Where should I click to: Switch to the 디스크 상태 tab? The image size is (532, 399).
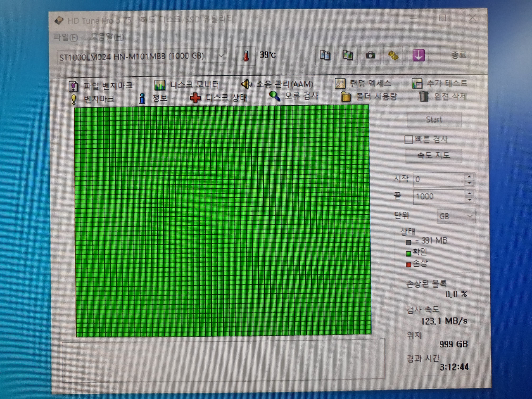click(218, 98)
